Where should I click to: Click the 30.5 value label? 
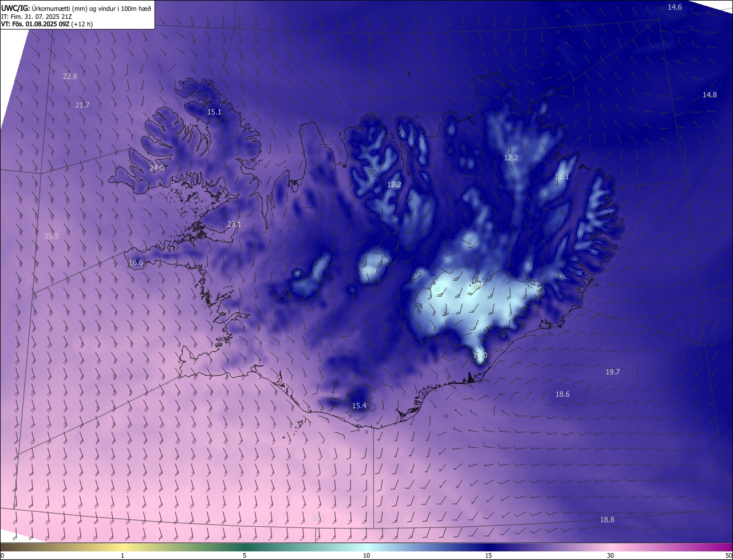pos(318,518)
